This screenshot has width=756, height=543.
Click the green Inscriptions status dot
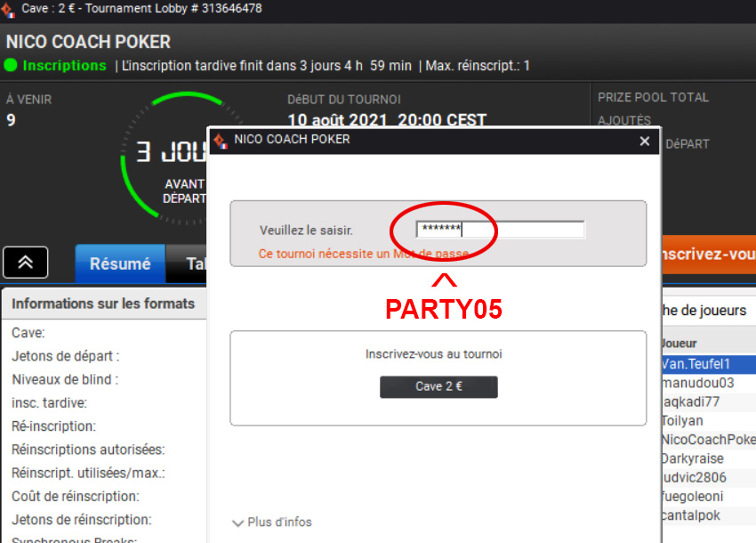[x=11, y=65]
